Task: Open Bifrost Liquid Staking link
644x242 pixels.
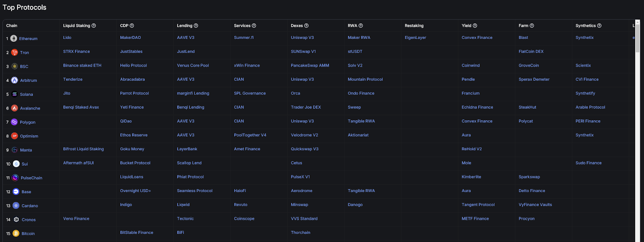Action: click(x=83, y=149)
